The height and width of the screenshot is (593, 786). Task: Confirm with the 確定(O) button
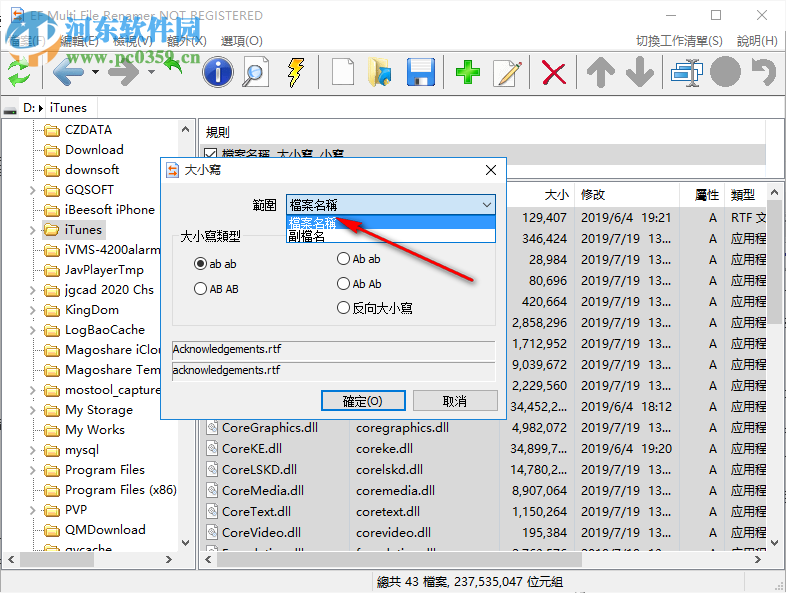[x=363, y=401]
